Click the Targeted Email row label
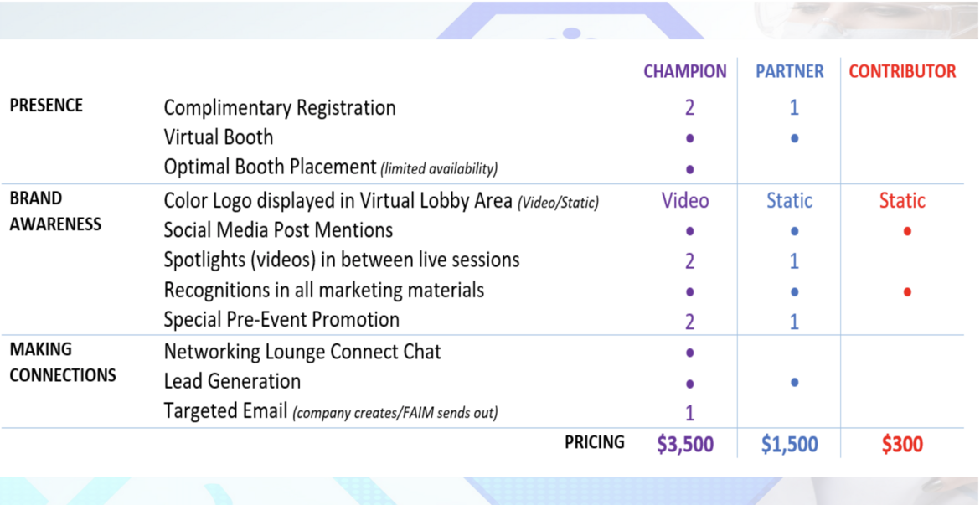 [x=225, y=411]
